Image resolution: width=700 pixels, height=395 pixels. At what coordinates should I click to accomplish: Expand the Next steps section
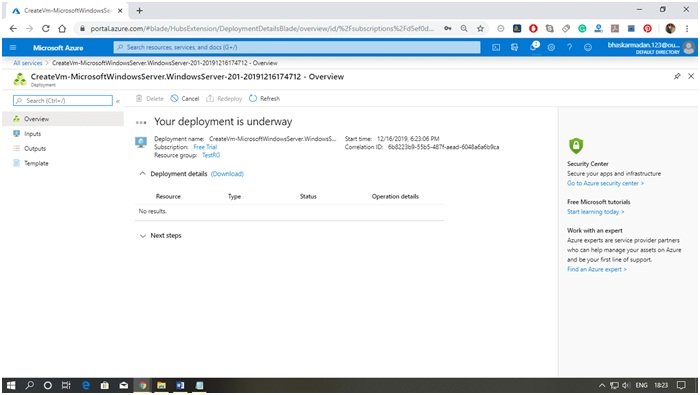point(142,236)
